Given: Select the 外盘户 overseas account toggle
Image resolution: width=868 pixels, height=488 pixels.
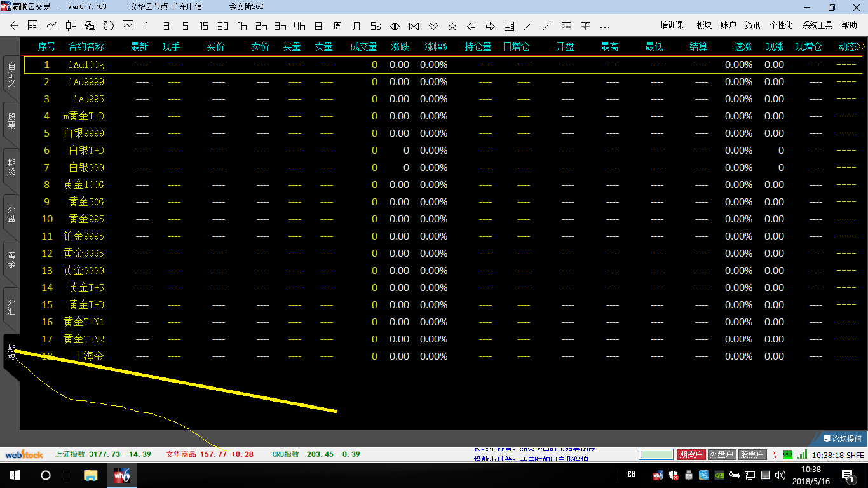Looking at the screenshot, I should [721, 454].
